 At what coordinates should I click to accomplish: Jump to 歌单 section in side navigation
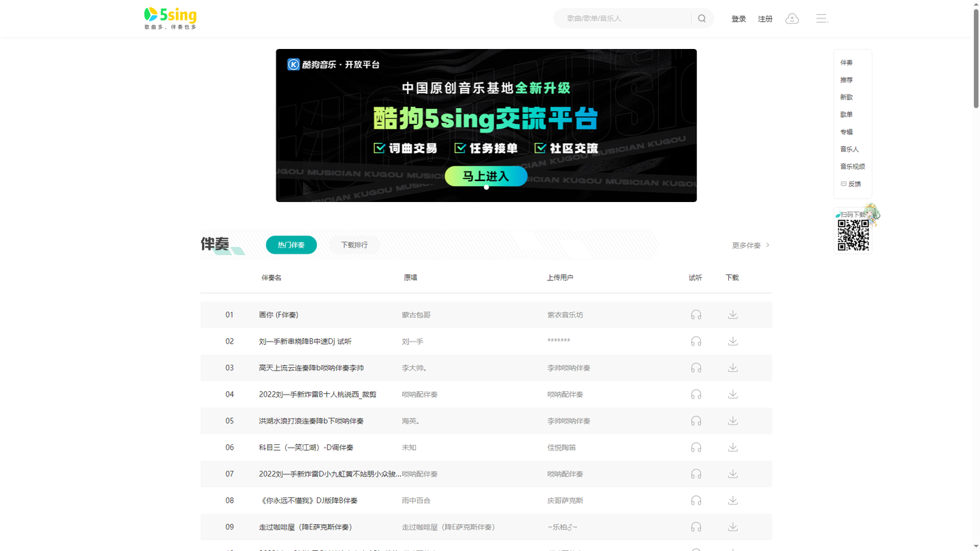pyautogui.click(x=847, y=114)
